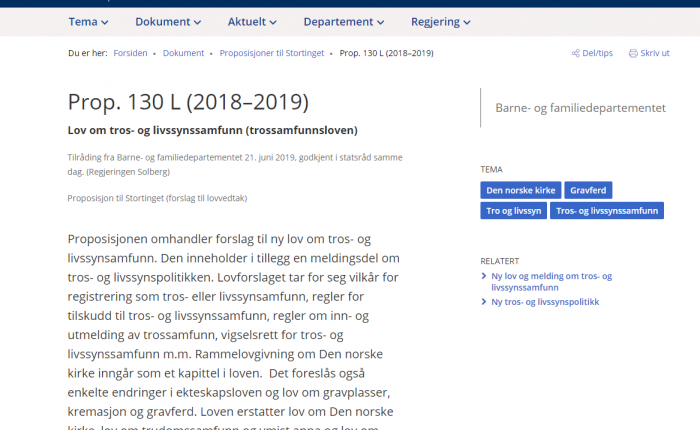Click the TEMA section label

click(491, 170)
